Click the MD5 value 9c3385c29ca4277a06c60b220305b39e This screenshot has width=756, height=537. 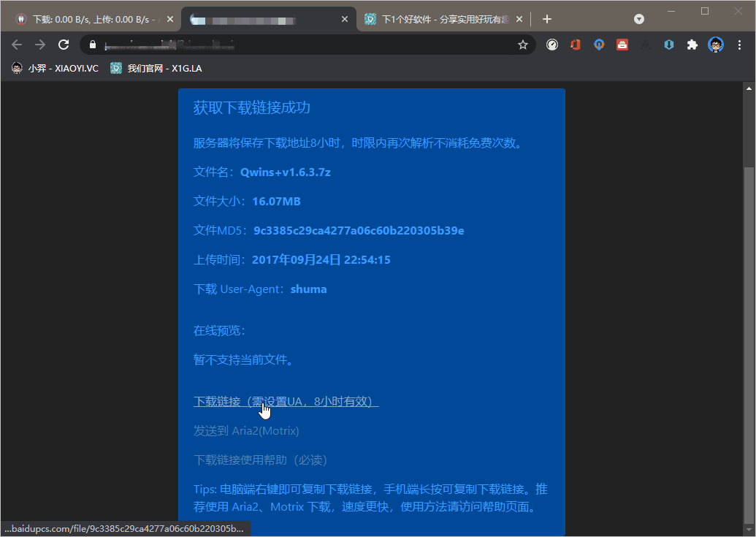359,230
